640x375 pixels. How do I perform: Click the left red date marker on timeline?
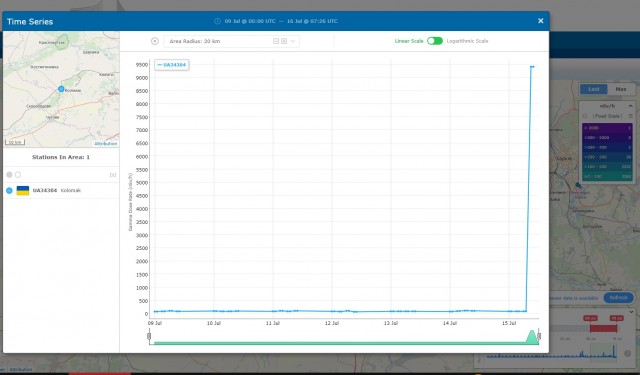(590, 318)
